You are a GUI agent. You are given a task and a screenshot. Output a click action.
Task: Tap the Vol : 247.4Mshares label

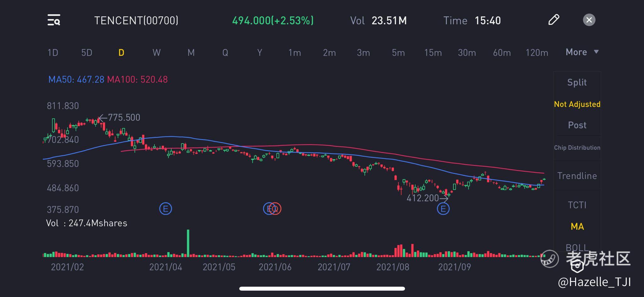86,223
